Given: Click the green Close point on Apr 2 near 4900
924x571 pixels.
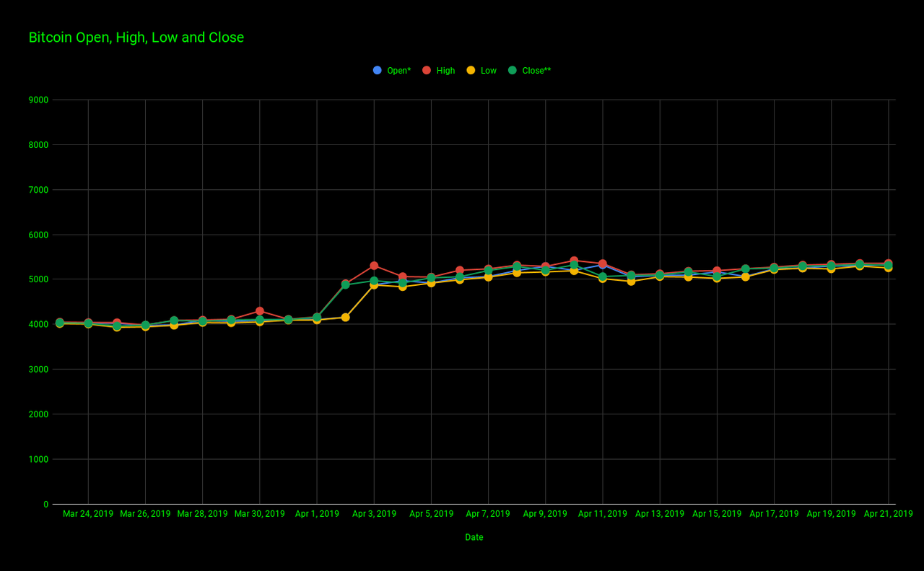Looking at the screenshot, I should 345,284.
